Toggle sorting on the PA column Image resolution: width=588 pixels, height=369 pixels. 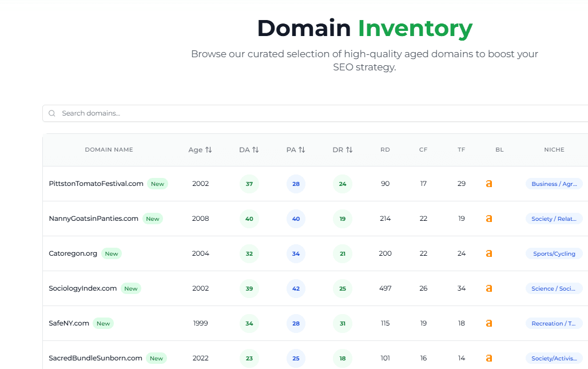pyautogui.click(x=303, y=149)
